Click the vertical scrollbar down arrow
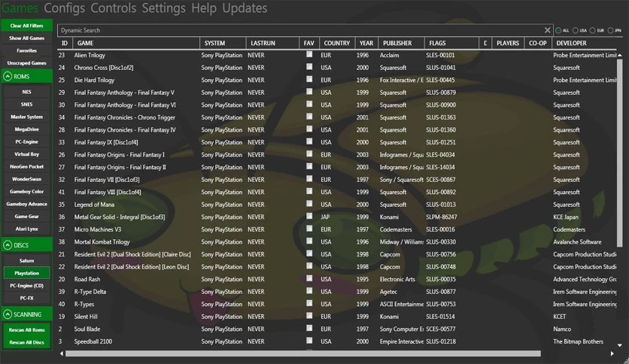 click(620, 345)
